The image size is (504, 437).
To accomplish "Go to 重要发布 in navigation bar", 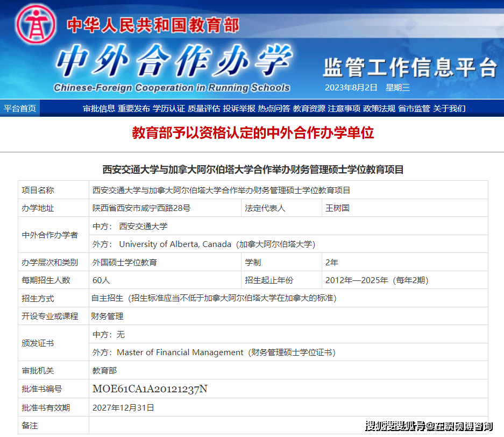I will pyautogui.click(x=134, y=109).
